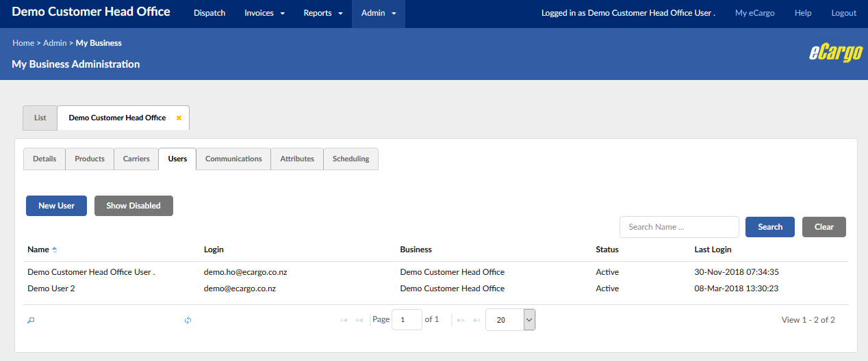The width and height of the screenshot is (868, 361).
Task: Go to next page pager icon
Action: [x=461, y=320]
